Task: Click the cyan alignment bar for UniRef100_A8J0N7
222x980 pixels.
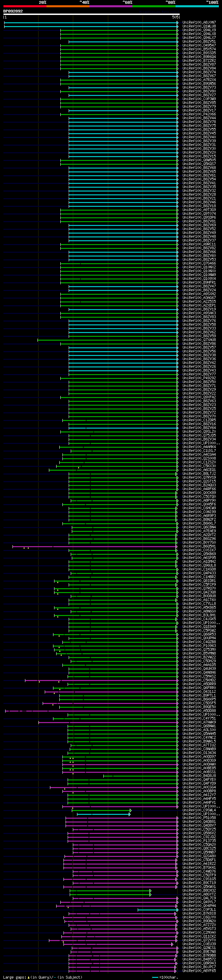Action: (91, 23)
